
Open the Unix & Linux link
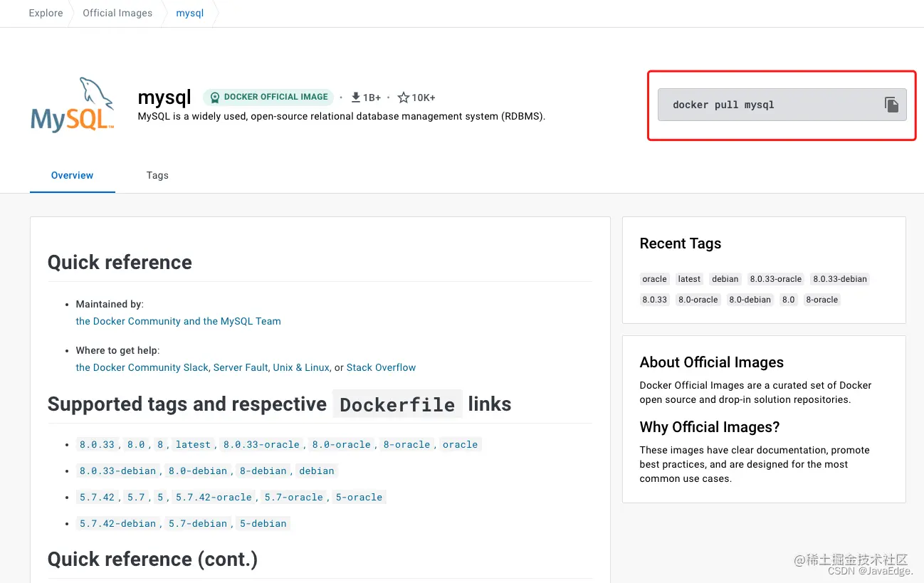coord(301,367)
